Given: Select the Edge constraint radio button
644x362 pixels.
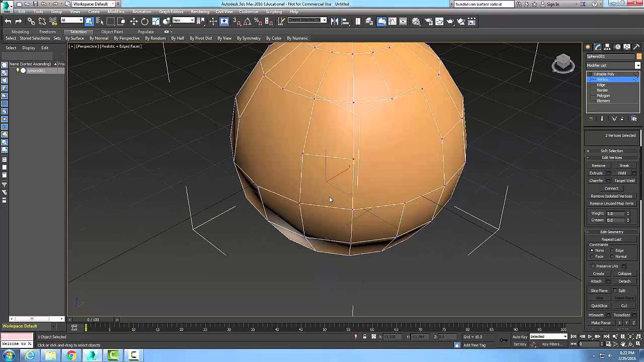Looking at the screenshot, I should tap(612, 250).
